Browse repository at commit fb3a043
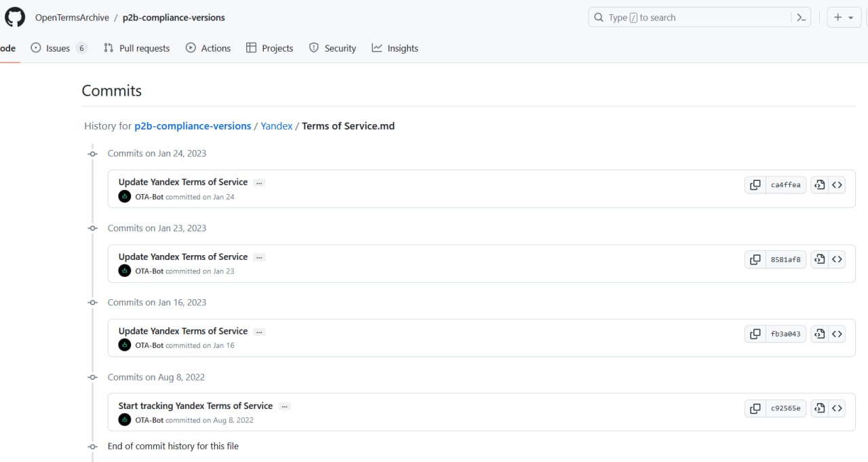 click(837, 334)
